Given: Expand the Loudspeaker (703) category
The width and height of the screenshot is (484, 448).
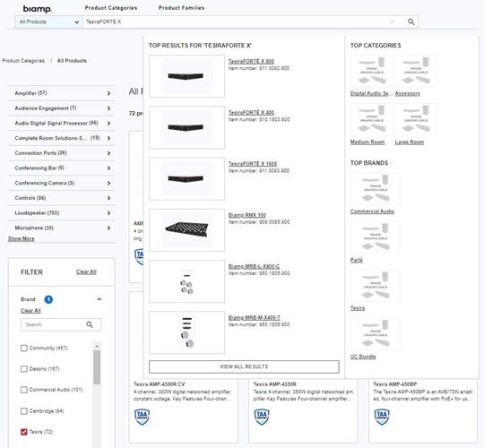Looking at the screenshot, I should click(x=61, y=213).
